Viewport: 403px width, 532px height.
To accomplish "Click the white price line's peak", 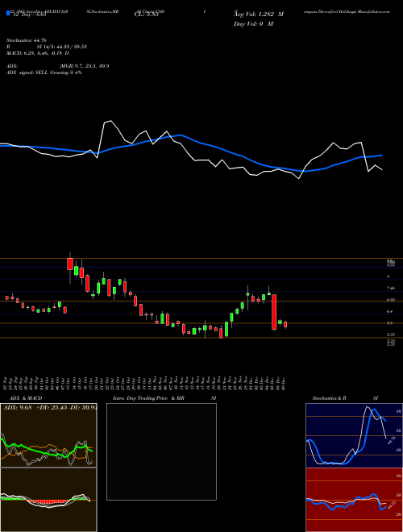I will click(110, 121).
